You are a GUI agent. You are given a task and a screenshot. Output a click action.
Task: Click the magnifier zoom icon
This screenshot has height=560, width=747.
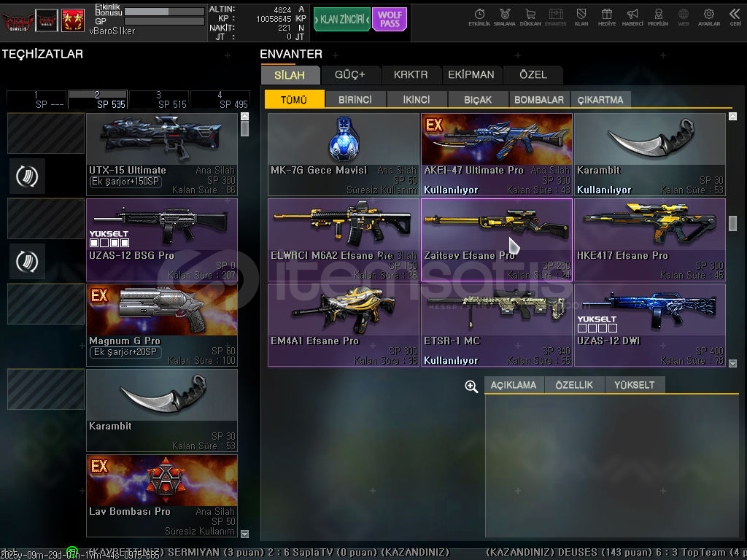pyautogui.click(x=471, y=386)
